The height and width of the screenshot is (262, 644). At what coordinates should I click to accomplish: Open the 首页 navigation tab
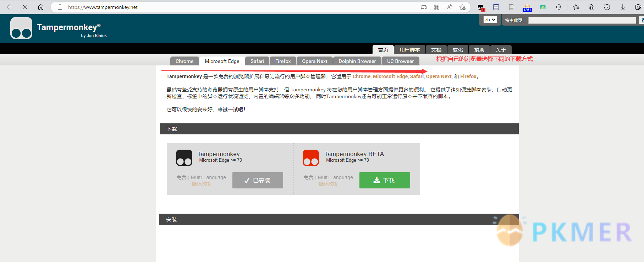click(x=383, y=50)
